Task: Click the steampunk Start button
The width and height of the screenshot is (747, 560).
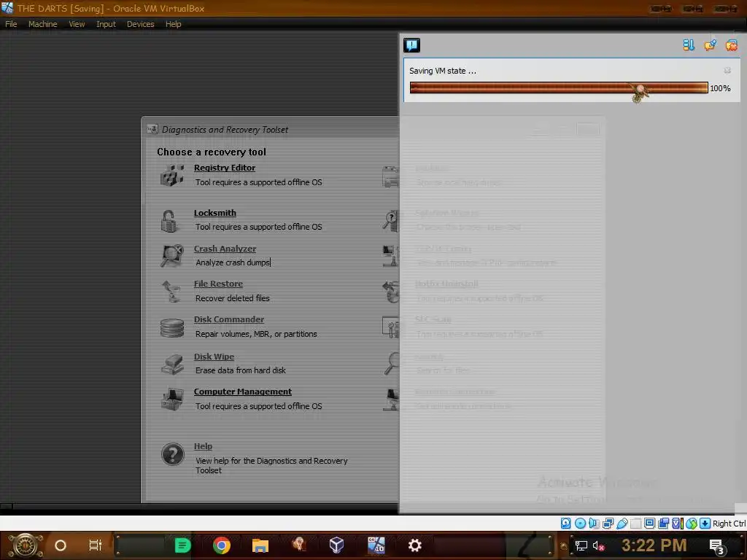Action: pyautogui.click(x=26, y=545)
